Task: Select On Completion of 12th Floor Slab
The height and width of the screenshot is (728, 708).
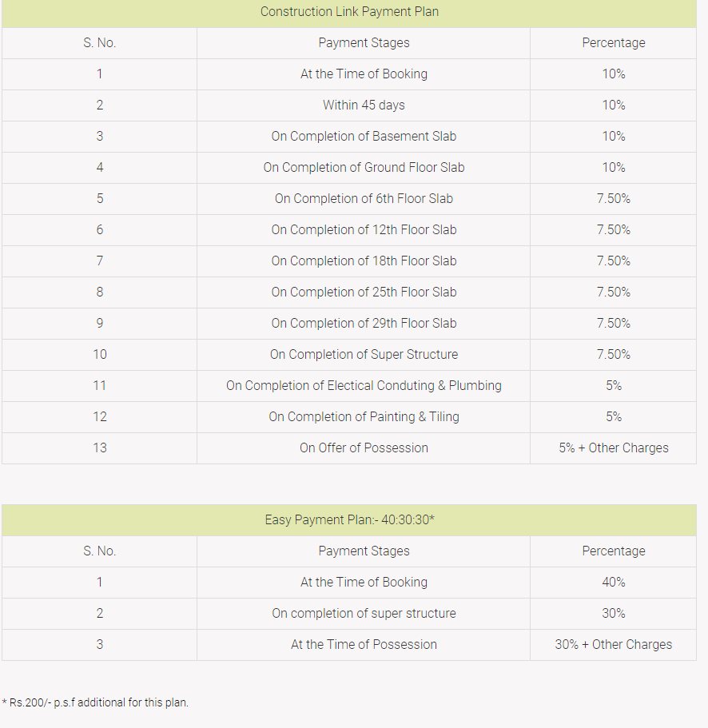Action: [x=364, y=230]
